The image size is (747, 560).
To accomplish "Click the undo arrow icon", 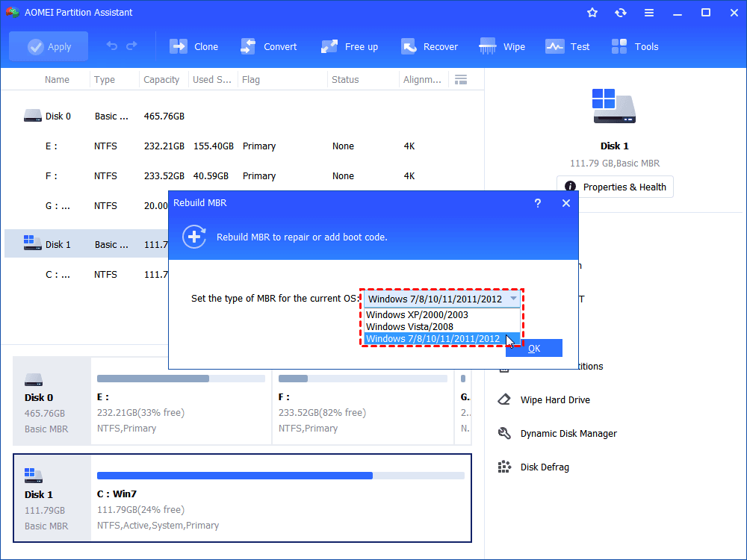I will 112,46.
